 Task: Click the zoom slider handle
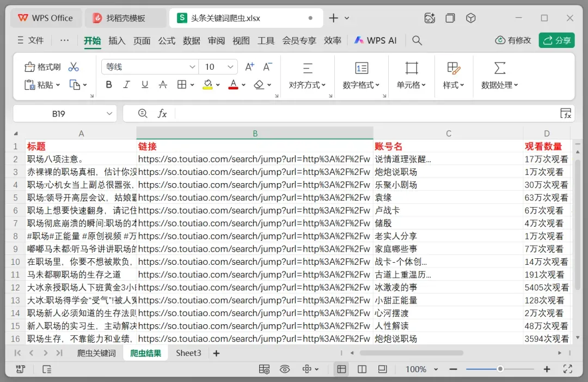pos(500,369)
